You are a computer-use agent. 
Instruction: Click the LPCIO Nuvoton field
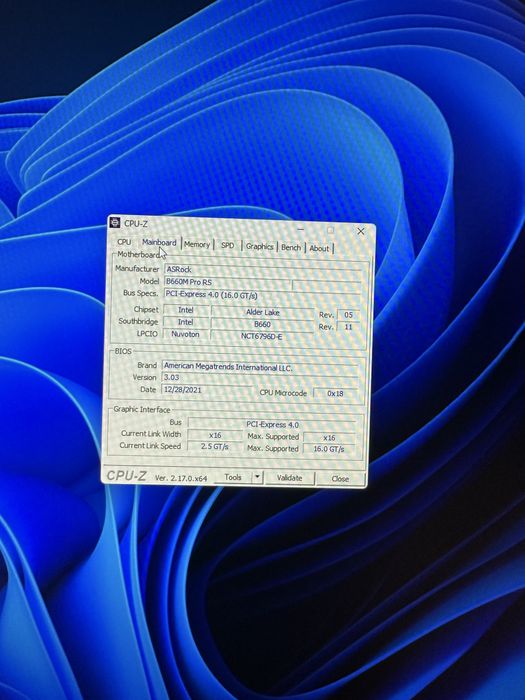(186, 334)
